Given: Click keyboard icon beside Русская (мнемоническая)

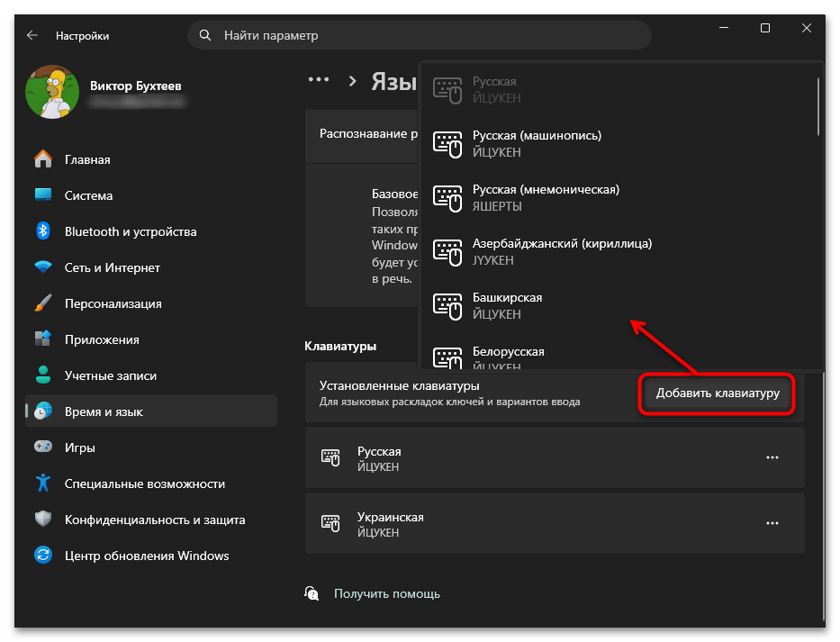Looking at the screenshot, I should pyautogui.click(x=447, y=199).
